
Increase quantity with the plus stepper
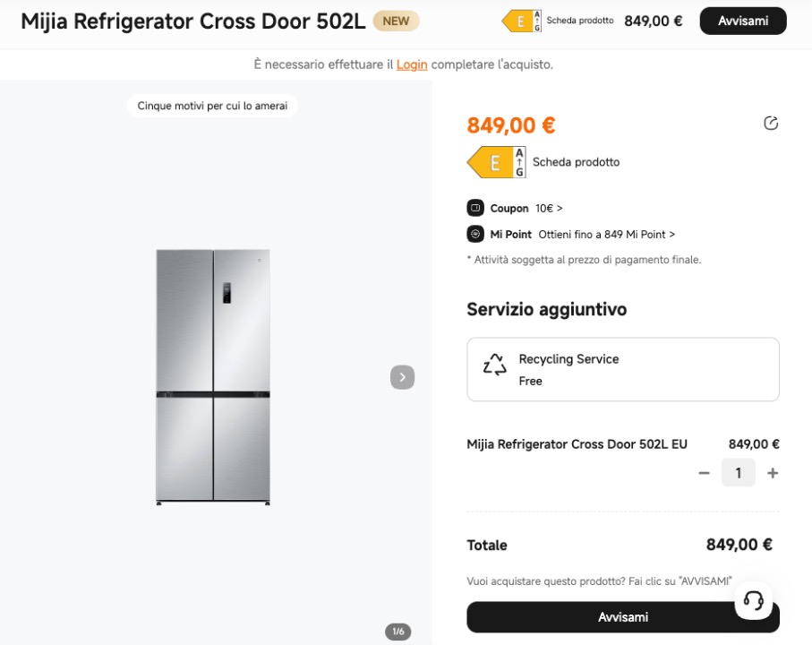point(774,472)
